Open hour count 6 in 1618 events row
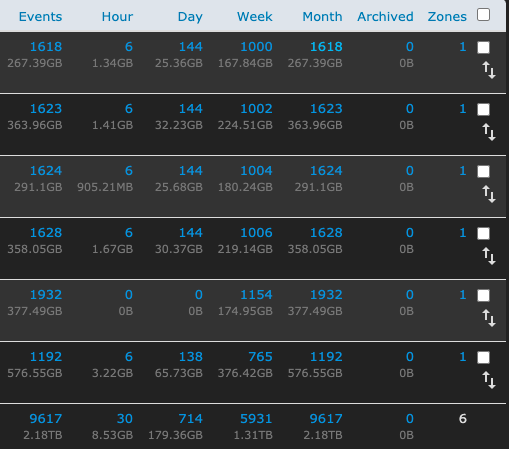Screen dimensions: 509x449 pyautogui.click(x=129, y=47)
